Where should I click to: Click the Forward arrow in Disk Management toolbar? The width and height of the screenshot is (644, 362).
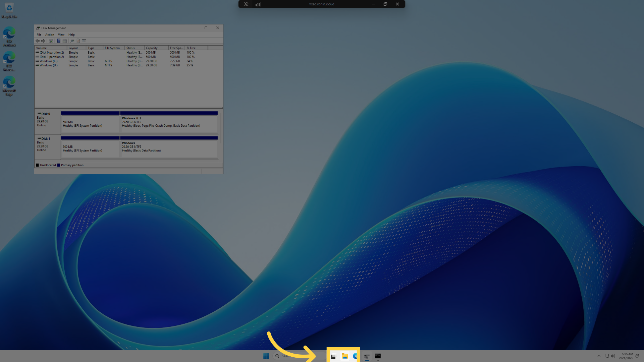(x=43, y=41)
